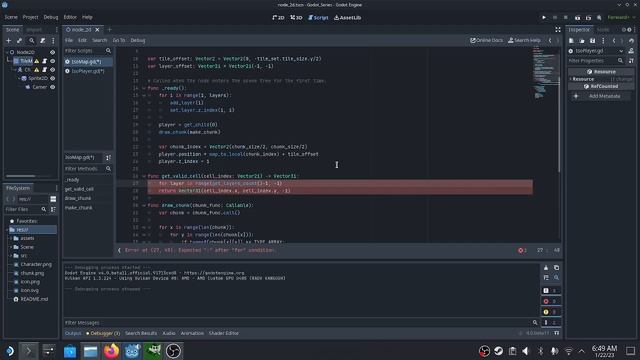Viewport: 640px width, 360px height.
Task: Click the Scene tree horizontal scrollbar
Action: [20, 176]
